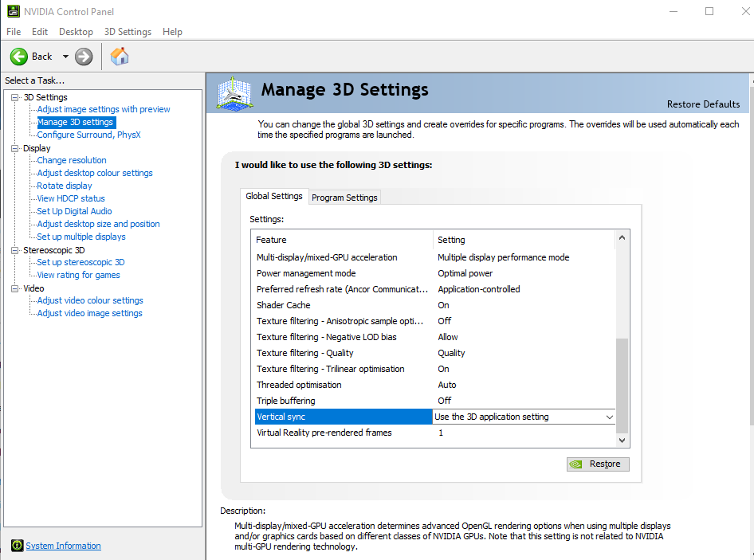Viewport: 754px width, 560px height.
Task: Select Change resolution in the task tree
Action: point(72,160)
